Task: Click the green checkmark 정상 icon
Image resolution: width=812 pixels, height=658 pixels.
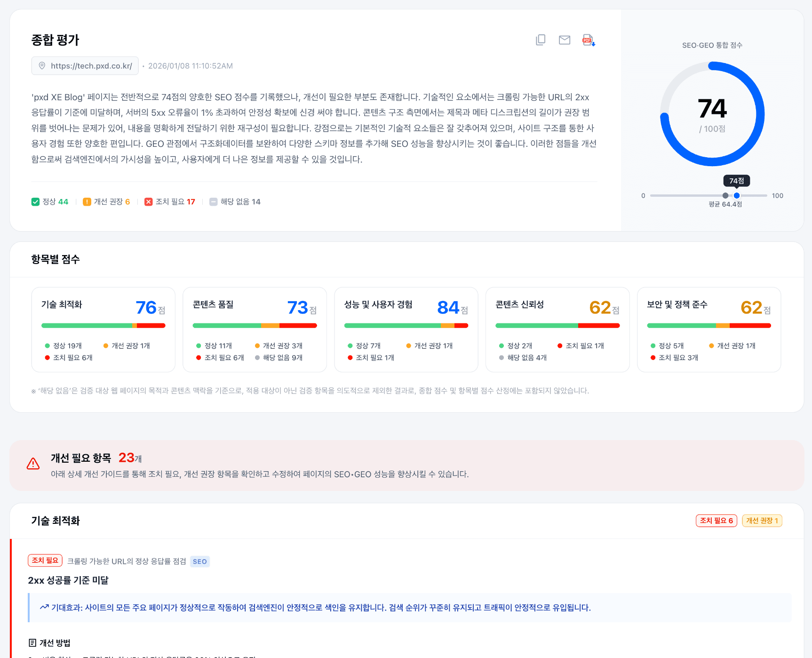Action: 35,202
